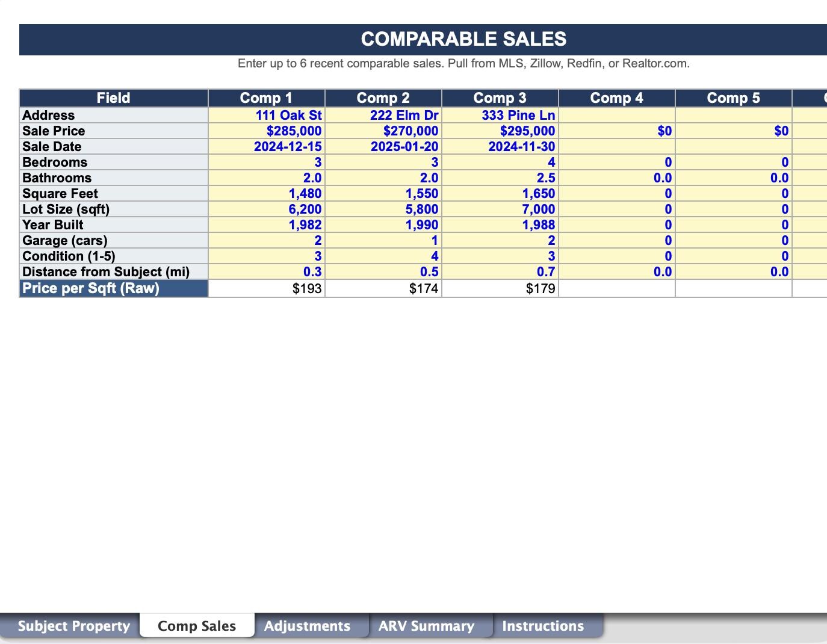Click the COMPARABLE SALES title banner
Image resolution: width=827 pixels, height=644 pixels.
point(423,39)
